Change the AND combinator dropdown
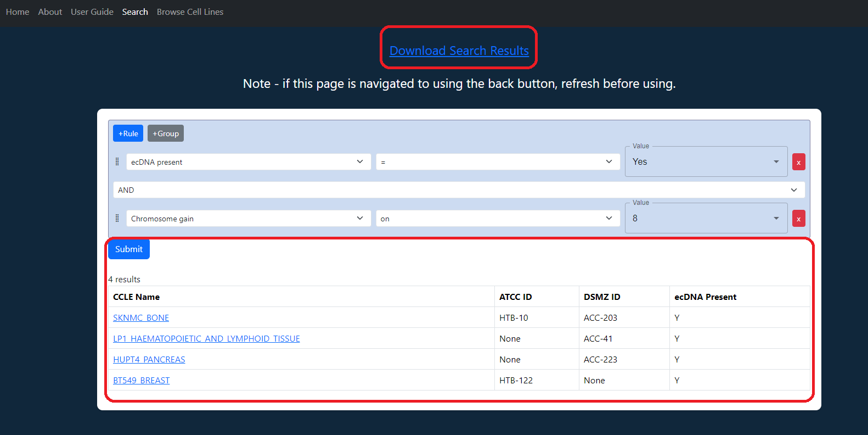 coord(459,190)
